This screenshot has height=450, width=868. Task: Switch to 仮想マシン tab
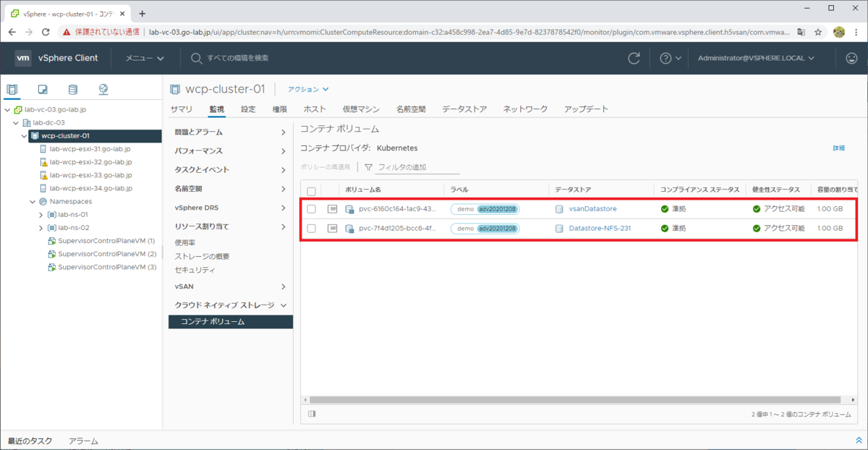click(361, 109)
